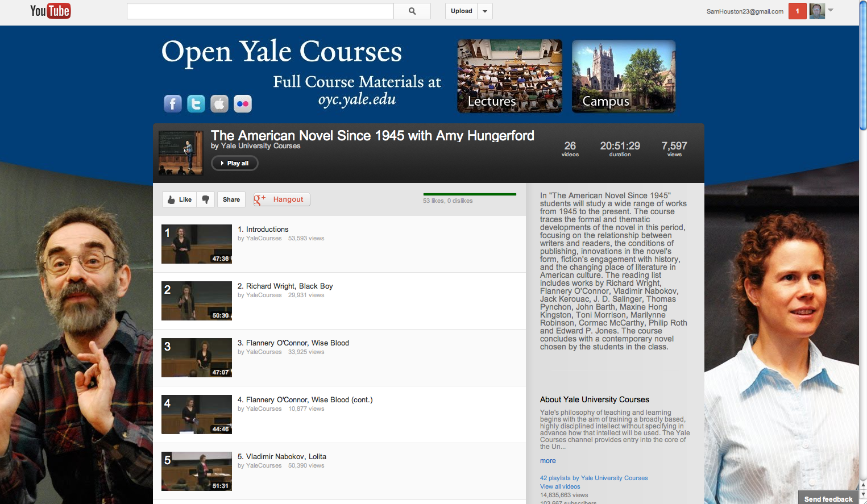Viewport: 867px width, 504px height.
Task: Expand the About Yale Courses description via more
Action: click(547, 460)
